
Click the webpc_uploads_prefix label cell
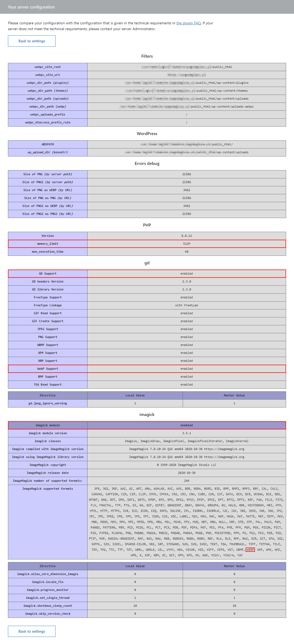click(48, 115)
